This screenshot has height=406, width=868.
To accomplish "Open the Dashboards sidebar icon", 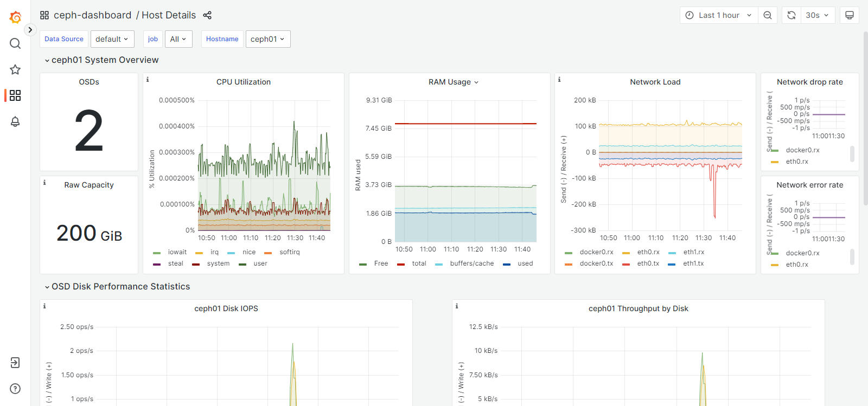I will click(x=15, y=95).
